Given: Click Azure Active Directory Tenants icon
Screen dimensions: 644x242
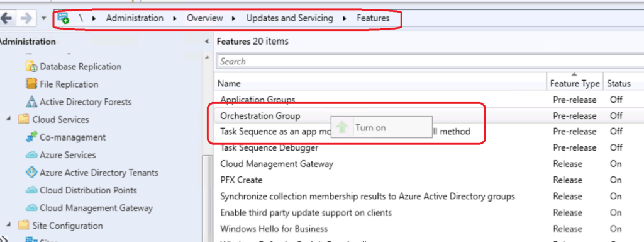Looking at the screenshot, I should [31, 173].
